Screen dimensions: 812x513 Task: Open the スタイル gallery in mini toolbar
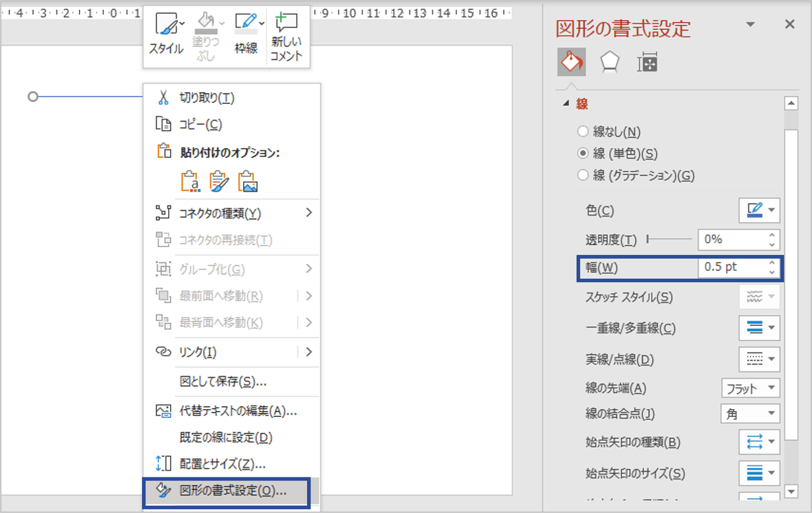click(166, 34)
